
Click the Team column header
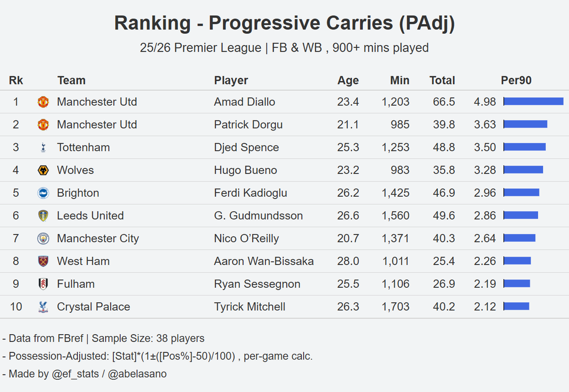72,81
